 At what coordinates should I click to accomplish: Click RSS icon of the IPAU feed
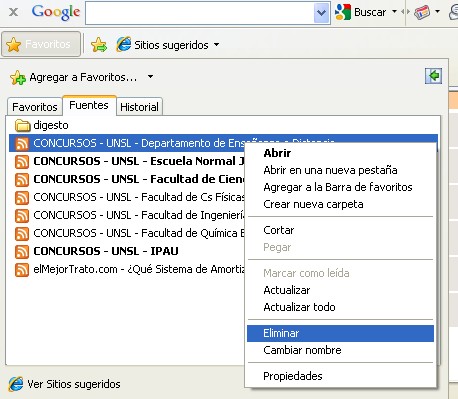click(22, 251)
